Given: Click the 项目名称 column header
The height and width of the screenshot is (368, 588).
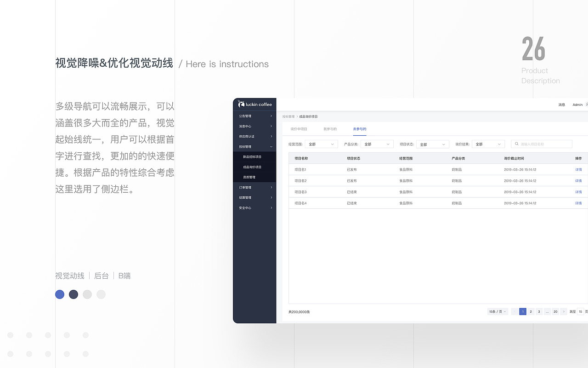Looking at the screenshot, I should click(301, 158).
